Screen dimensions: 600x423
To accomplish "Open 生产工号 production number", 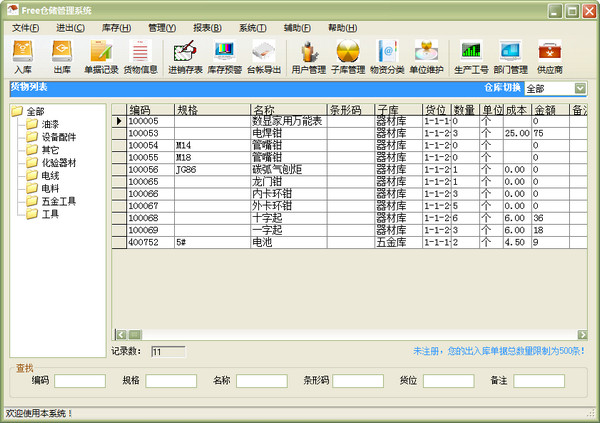I will tap(471, 57).
